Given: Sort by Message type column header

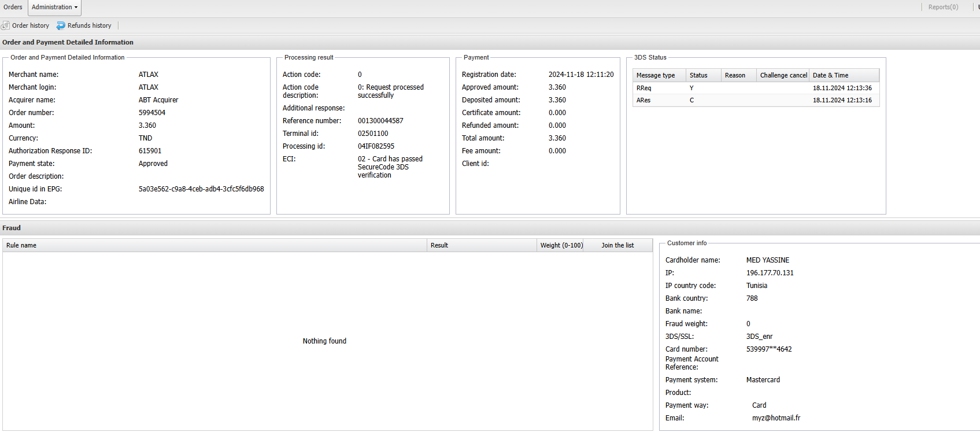Looking at the screenshot, I should pyautogui.click(x=656, y=76).
